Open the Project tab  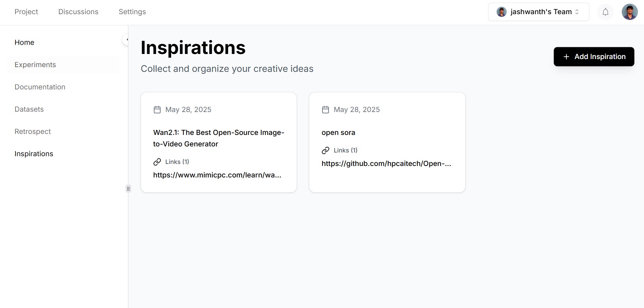(x=26, y=12)
